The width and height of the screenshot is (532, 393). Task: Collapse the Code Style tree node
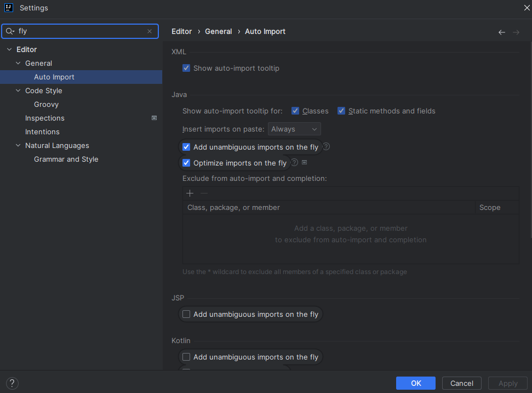tap(18, 91)
